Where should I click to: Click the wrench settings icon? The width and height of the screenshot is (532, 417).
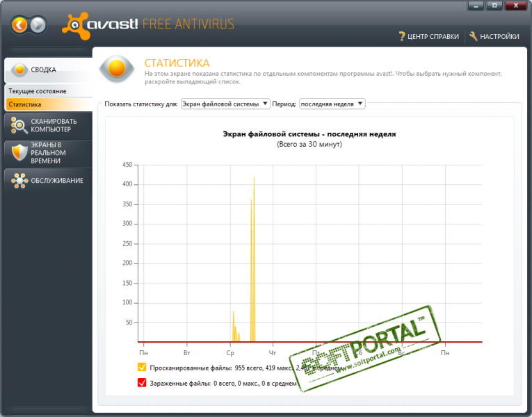click(x=474, y=36)
